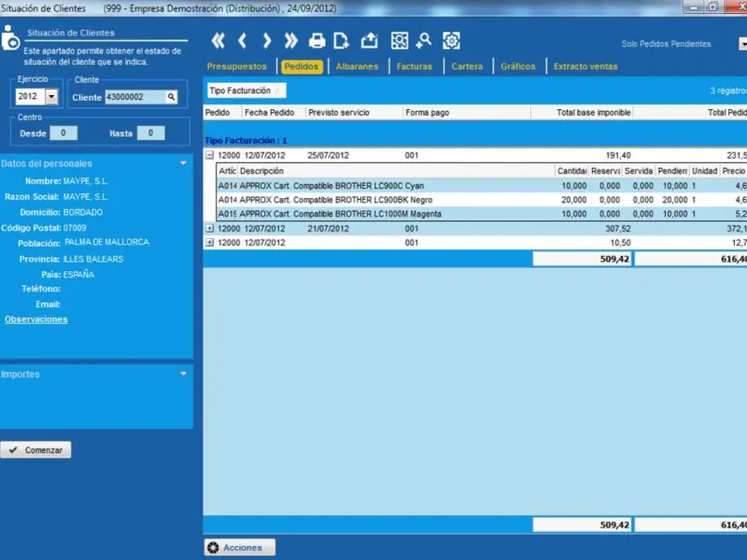Click the zoom-to-fit magnifier icon
This screenshot has width=747, height=560.
click(x=400, y=41)
